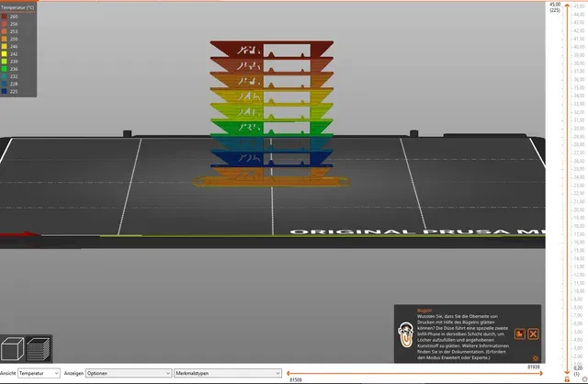Click the top handle of vertical layer slider
Viewport: 588px width, 384px height.
coord(567,6)
